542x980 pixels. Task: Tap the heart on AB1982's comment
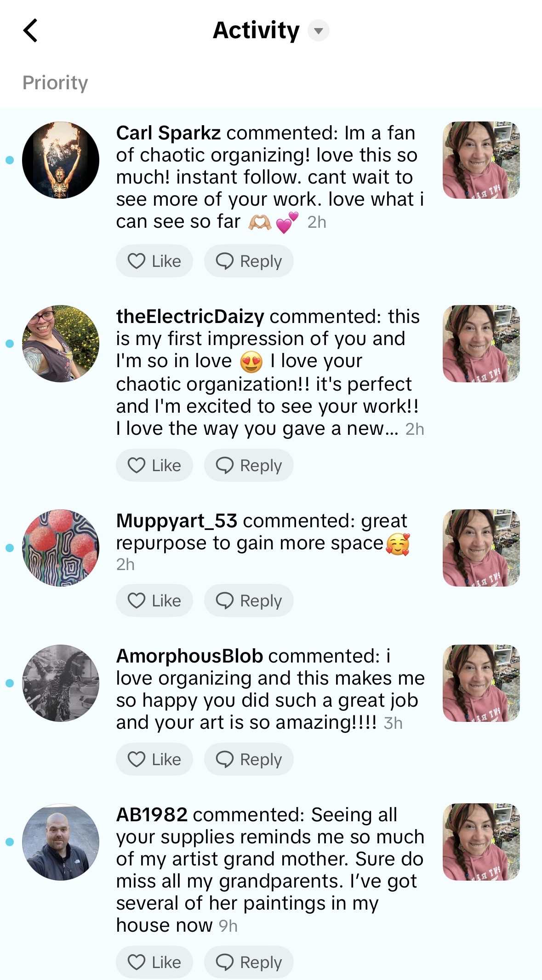tap(137, 962)
